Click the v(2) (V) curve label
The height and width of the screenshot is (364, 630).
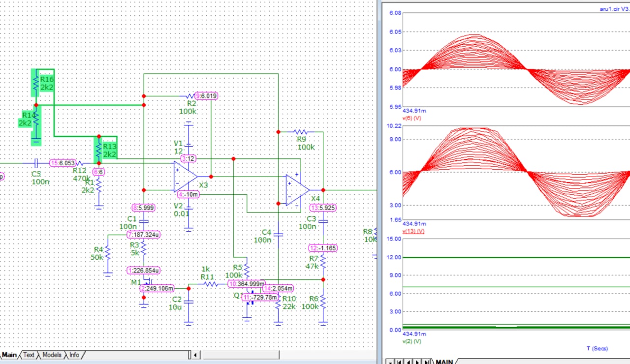[412, 341]
